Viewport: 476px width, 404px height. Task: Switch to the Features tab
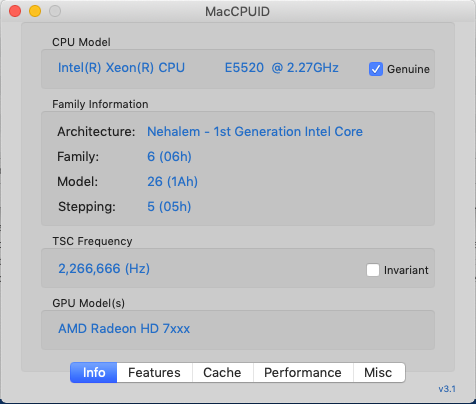point(154,373)
